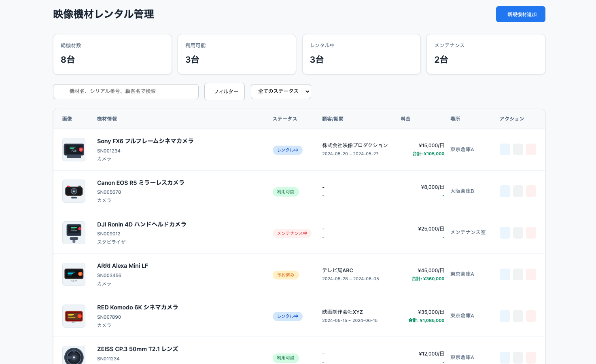Screen dimensions: 596x364
Task: Click the レンタル中 summary card
Action: pyautogui.click(x=361, y=54)
